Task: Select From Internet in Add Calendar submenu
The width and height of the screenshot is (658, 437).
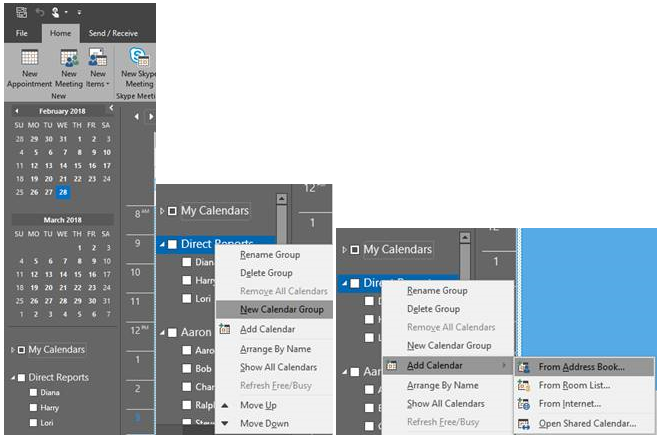Action: coord(570,404)
